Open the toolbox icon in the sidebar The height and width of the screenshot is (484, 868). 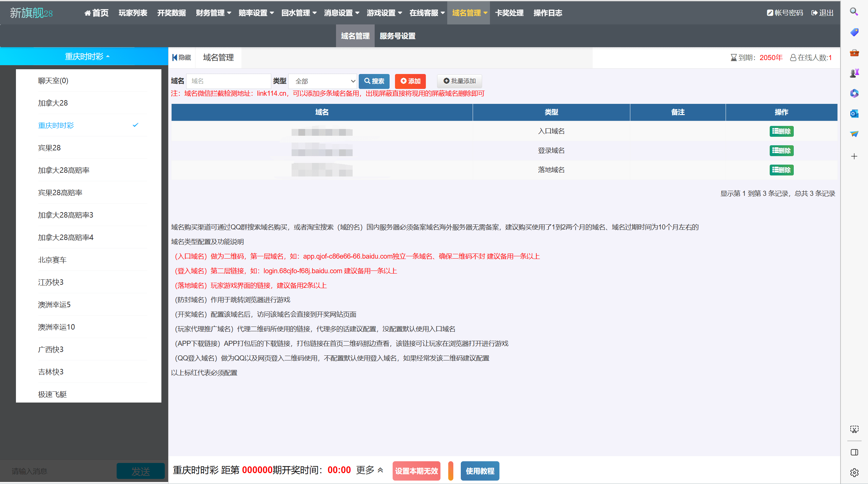click(x=854, y=53)
